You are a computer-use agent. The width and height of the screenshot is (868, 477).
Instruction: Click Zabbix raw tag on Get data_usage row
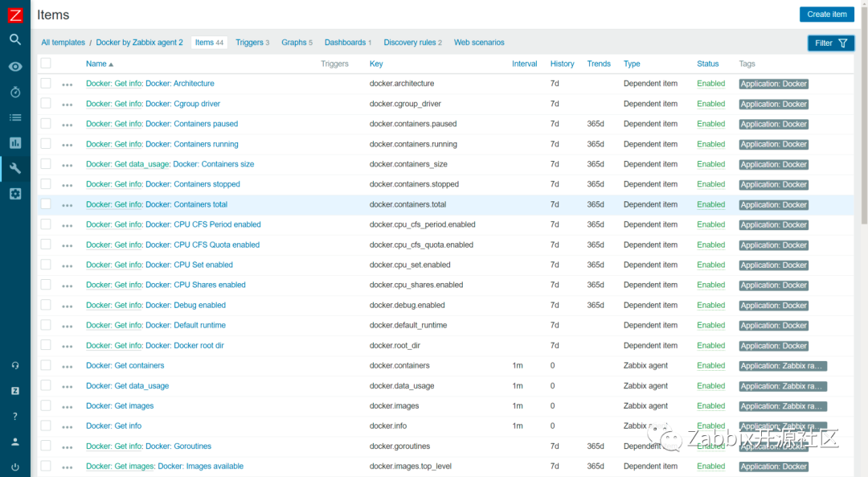click(x=783, y=386)
